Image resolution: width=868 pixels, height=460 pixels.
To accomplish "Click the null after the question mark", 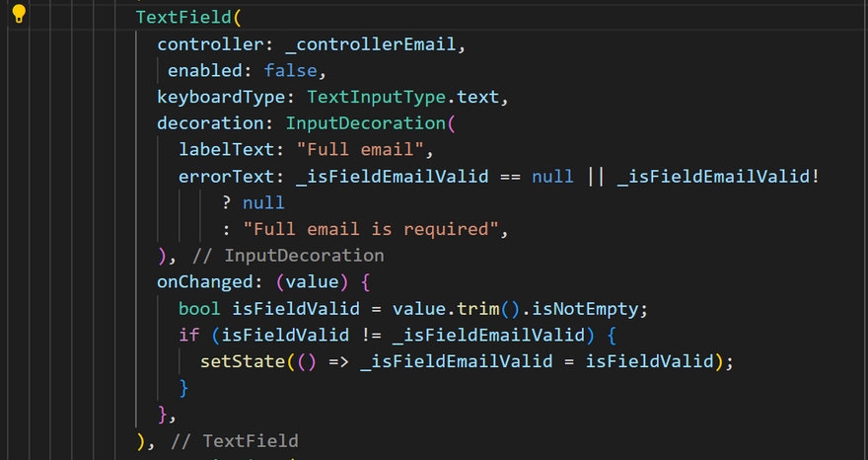I will [263, 203].
